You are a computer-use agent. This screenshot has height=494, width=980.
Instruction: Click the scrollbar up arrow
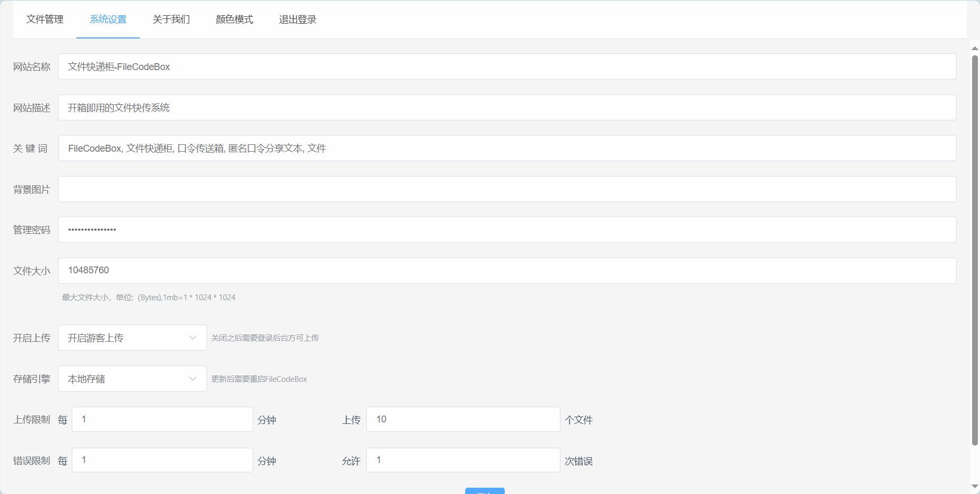pyautogui.click(x=975, y=48)
